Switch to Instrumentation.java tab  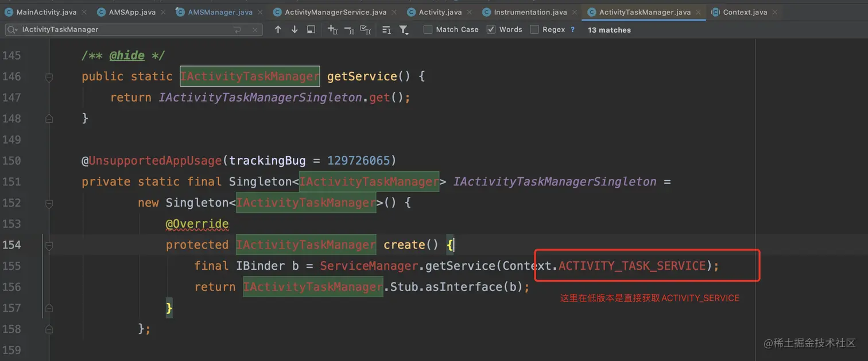point(530,12)
